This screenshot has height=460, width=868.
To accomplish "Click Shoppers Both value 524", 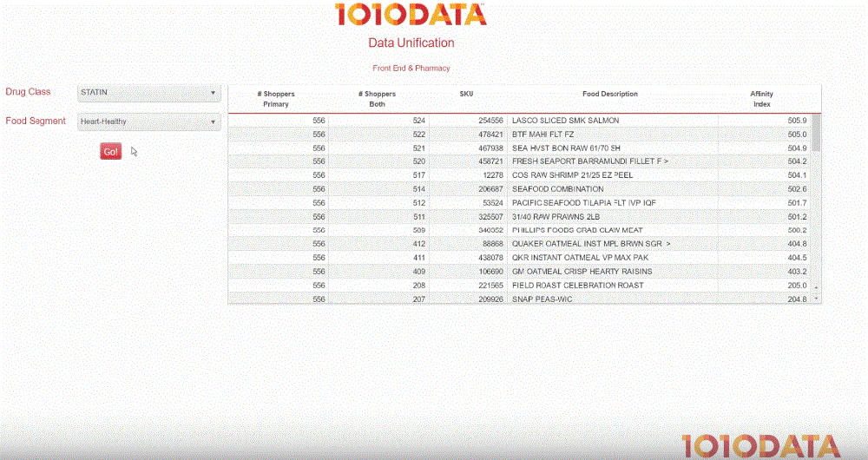I will coord(419,121).
